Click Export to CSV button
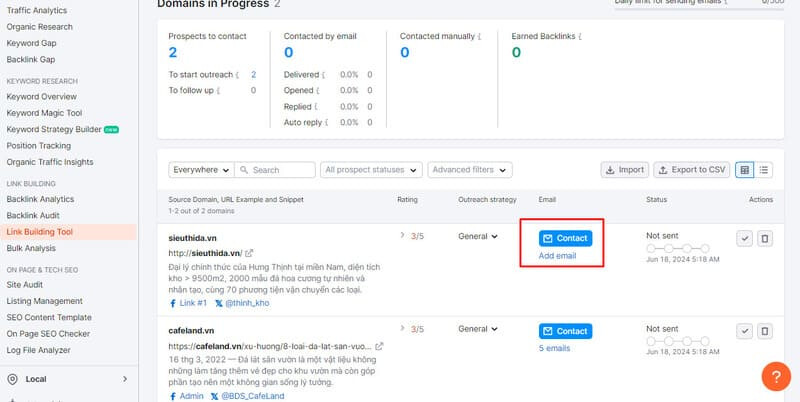Screen dimensions: 800x402 point(691,170)
